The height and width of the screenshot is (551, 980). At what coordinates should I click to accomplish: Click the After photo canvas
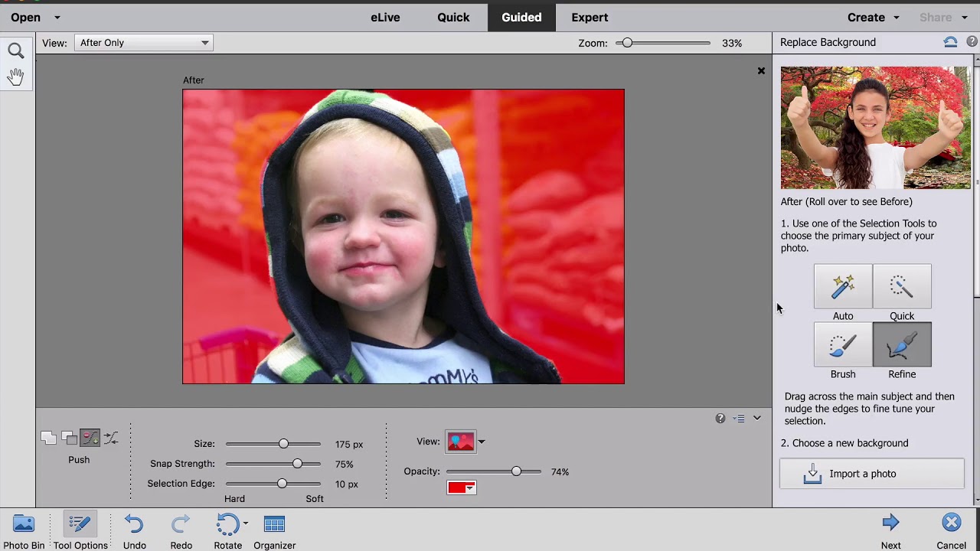[403, 236]
